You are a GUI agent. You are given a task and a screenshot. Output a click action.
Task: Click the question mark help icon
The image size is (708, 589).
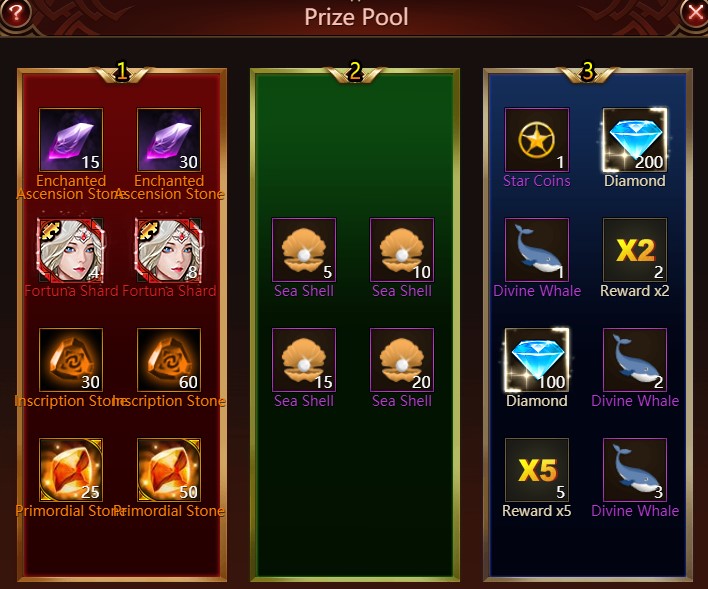click(15, 12)
